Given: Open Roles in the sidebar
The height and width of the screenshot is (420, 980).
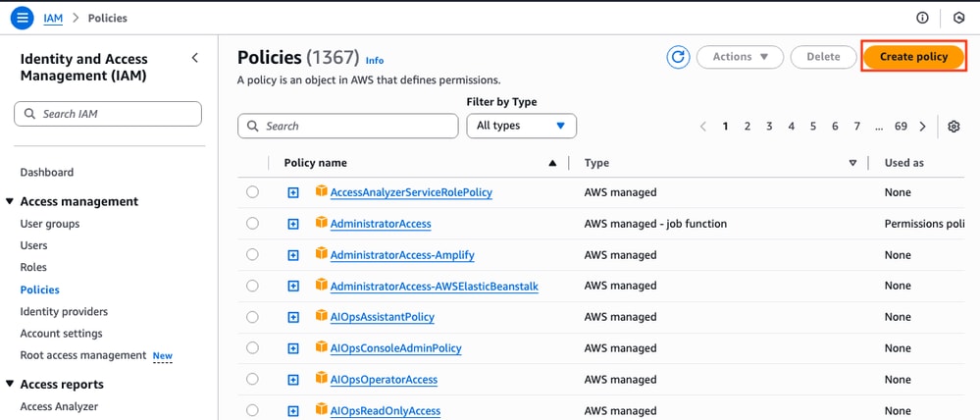Looking at the screenshot, I should [x=33, y=268].
